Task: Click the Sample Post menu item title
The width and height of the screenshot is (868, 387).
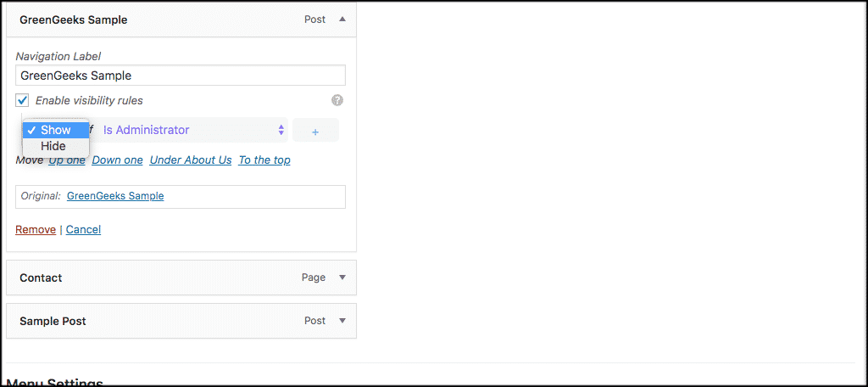Action: pyautogui.click(x=53, y=321)
